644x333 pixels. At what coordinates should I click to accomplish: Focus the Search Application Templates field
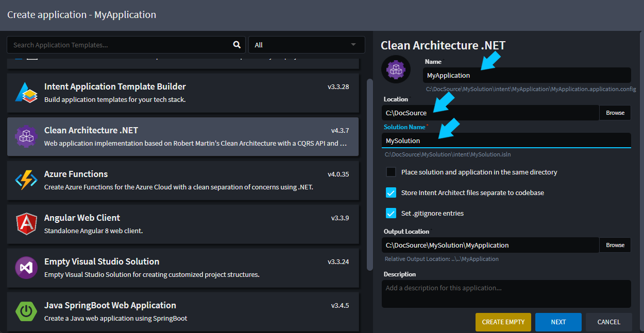click(x=125, y=45)
